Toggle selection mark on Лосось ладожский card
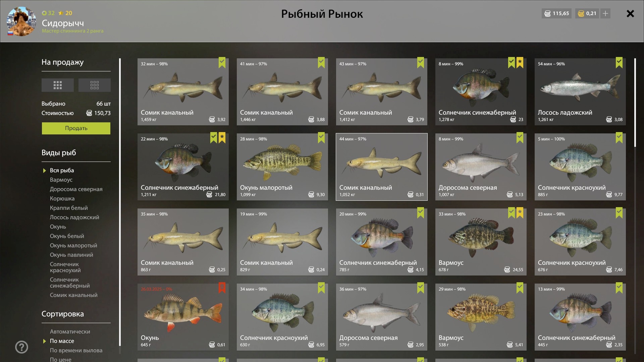Image resolution: width=644 pixels, height=362 pixels. tap(619, 62)
